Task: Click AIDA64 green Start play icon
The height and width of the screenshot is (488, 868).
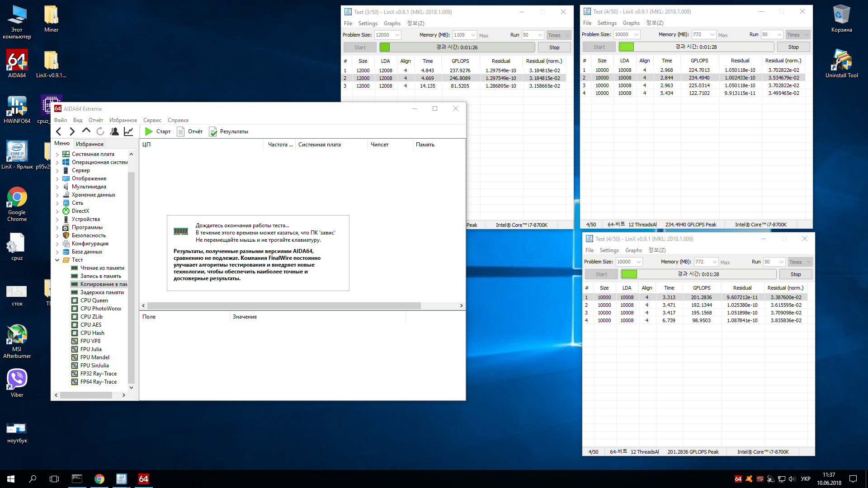Action: click(x=149, y=131)
